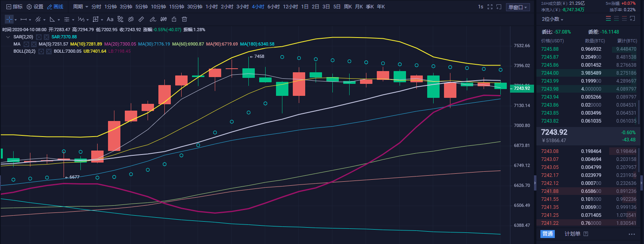Enter fullscreen chart mode
Screen dimensions: 644x244
pos(490,7)
